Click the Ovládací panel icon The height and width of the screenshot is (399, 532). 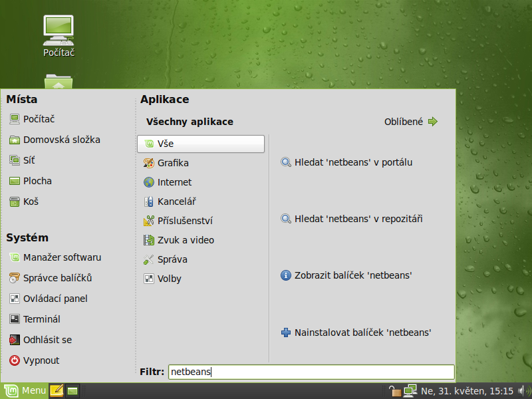pyautogui.click(x=14, y=299)
